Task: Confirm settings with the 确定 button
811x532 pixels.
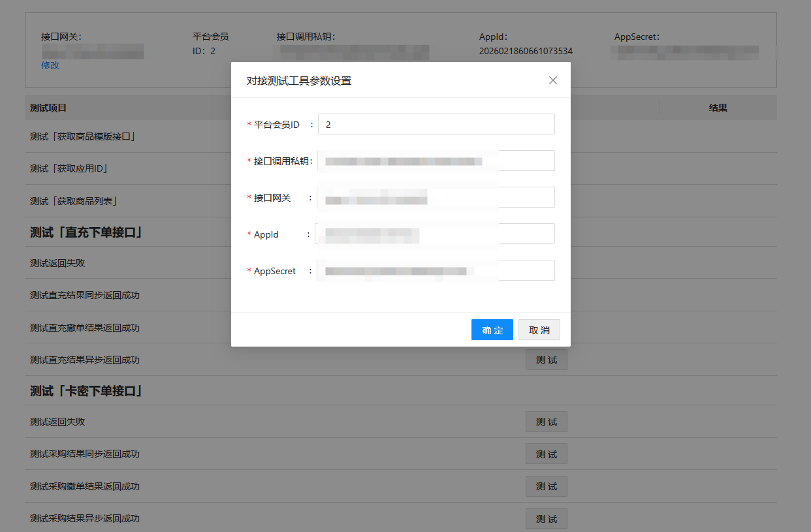Action: [492, 330]
